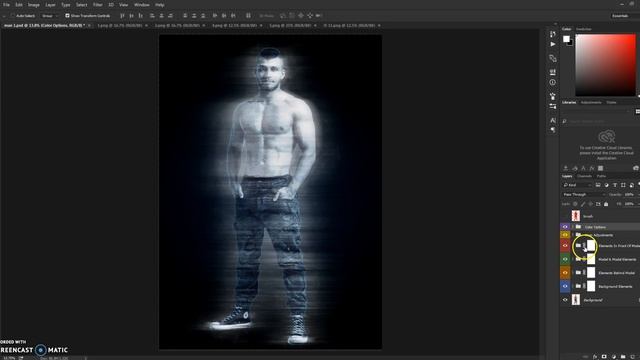Expand the Color Options group arrow

coord(573,227)
